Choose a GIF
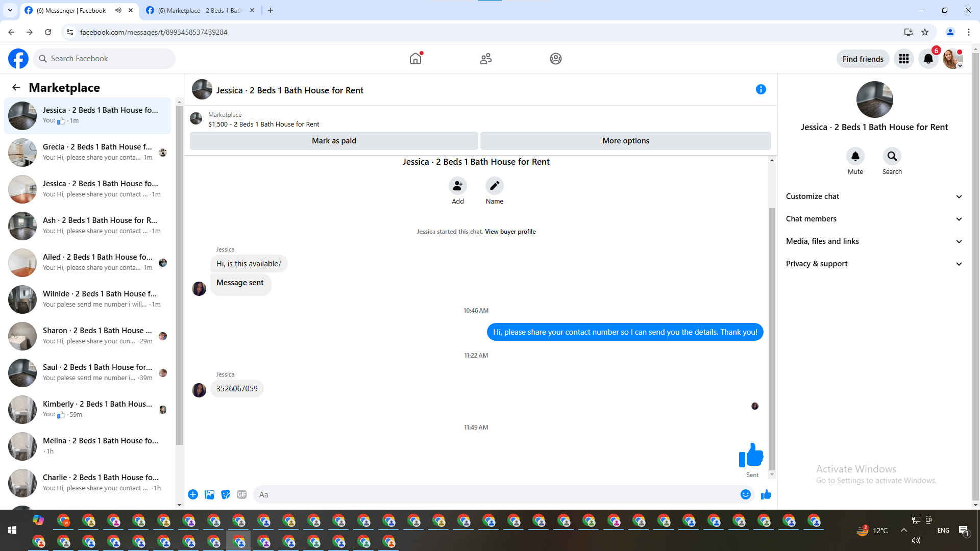Image resolution: width=980 pixels, height=551 pixels. tap(242, 494)
